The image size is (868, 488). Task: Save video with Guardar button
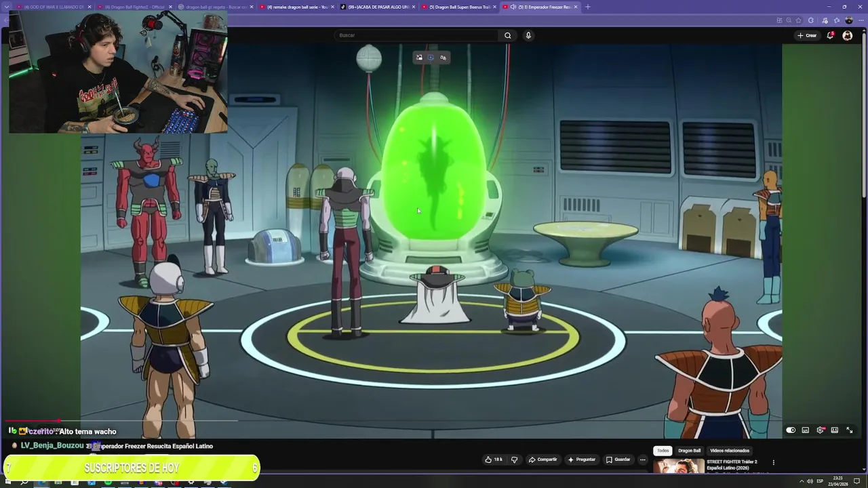pyautogui.click(x=618, y=460)
